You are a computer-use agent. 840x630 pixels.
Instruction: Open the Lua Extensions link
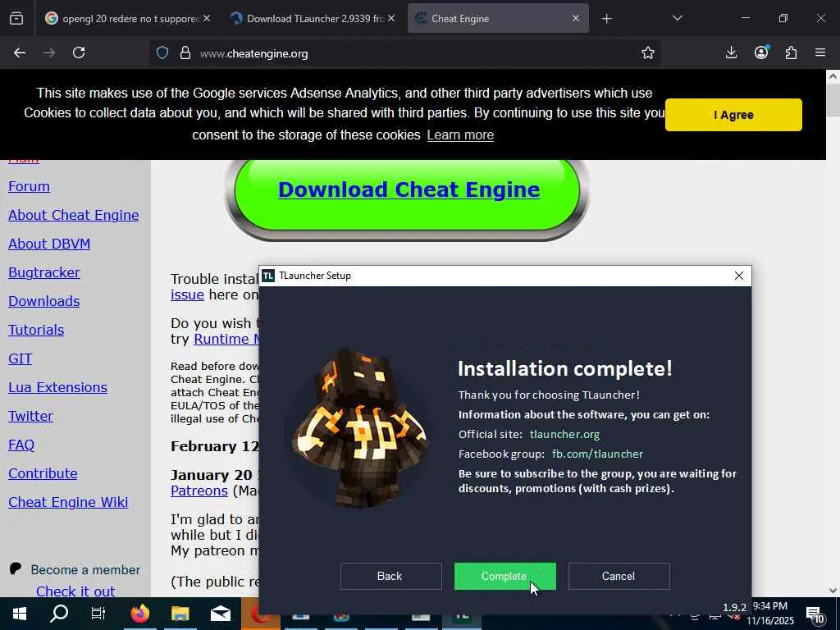pyautogui.click(x=58, y=387)
